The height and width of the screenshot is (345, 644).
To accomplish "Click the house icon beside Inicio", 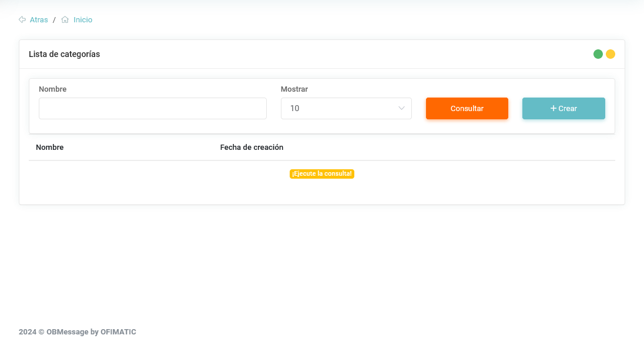I will coord(65,20).
